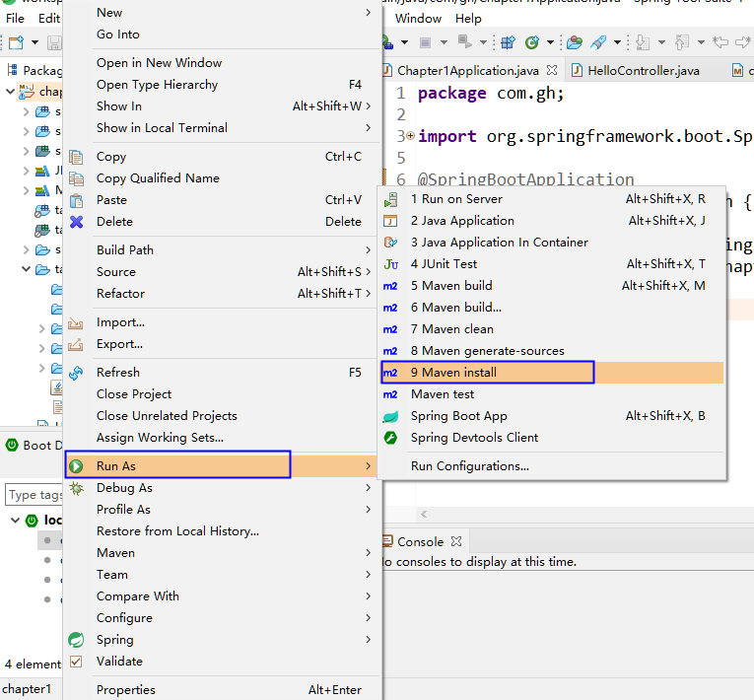Click the Type tags filter field
The height and width of the screenshot is (700, 754).
pyautogui.click(x=34, y=495)
